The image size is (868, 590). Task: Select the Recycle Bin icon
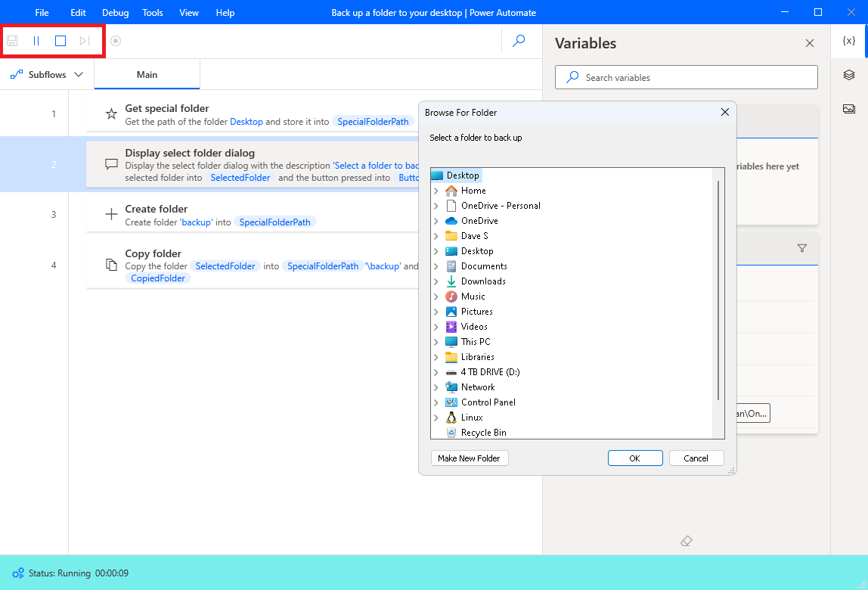[451, 433]
